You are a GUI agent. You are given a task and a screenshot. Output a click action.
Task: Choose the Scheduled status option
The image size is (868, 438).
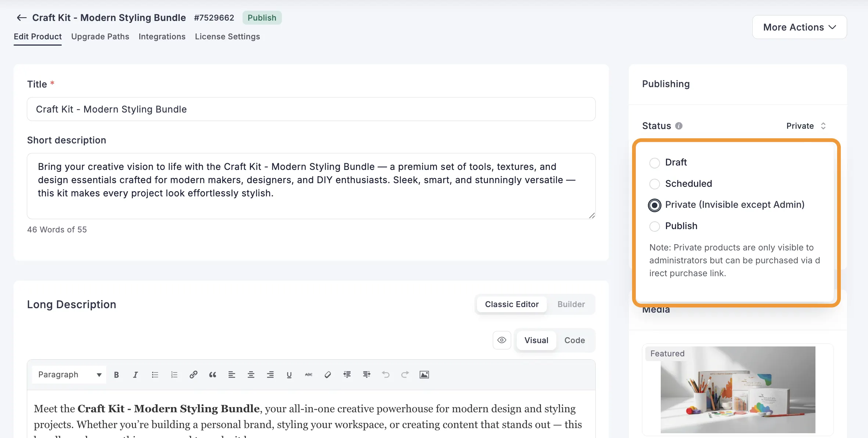click(654, 184)
